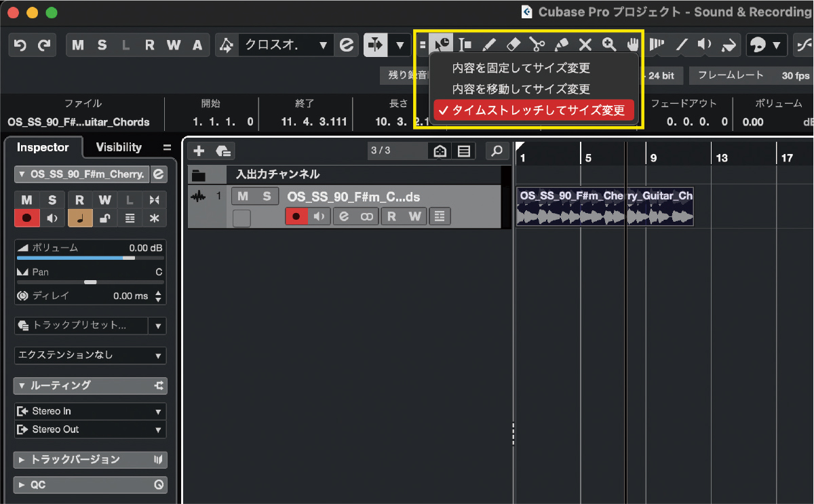Viewport: 814px width, 504px height.
Task: Select the Zoom magnifier tool
Action: click(609, 45)
